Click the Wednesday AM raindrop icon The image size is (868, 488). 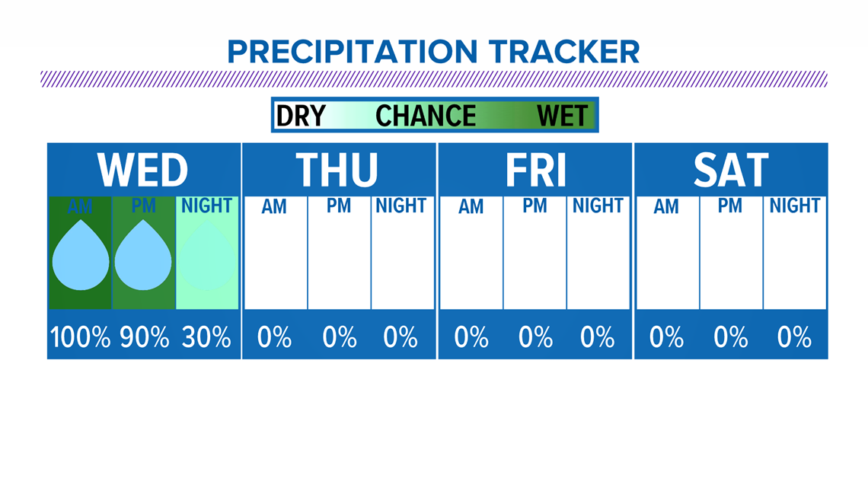tap(81, 255)
